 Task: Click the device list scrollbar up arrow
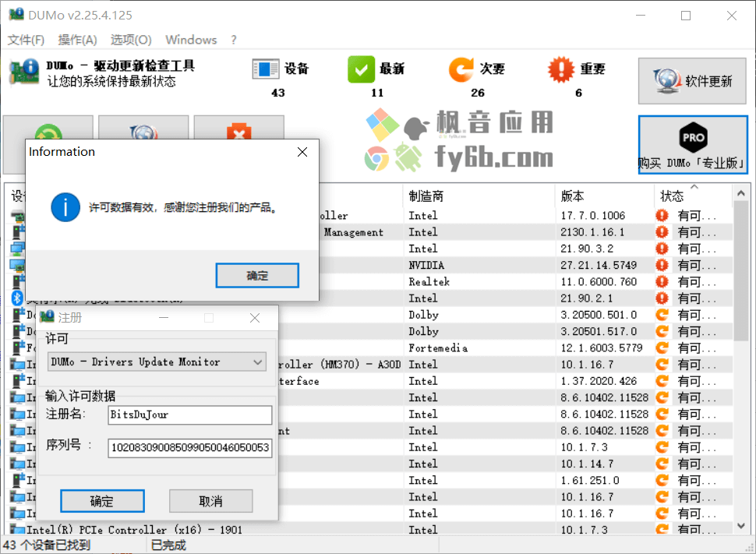tap(740, 193)
